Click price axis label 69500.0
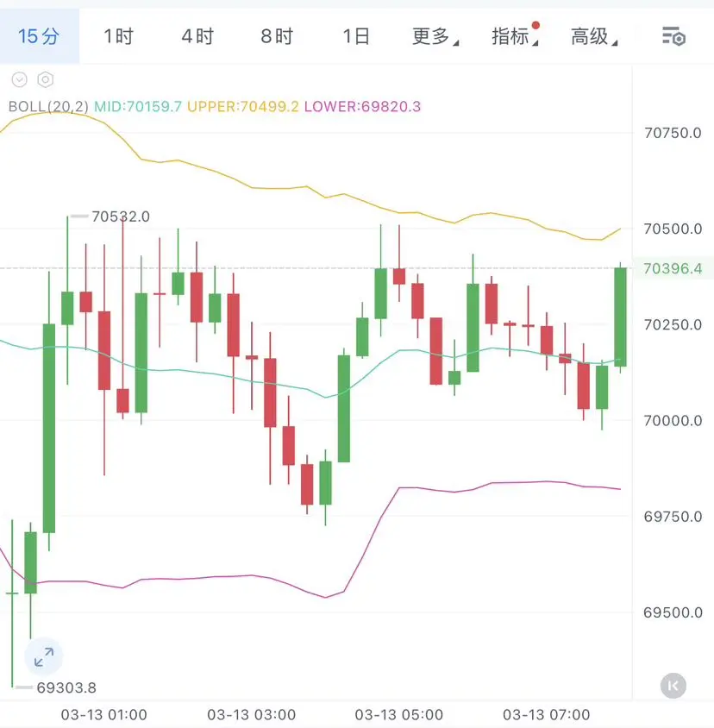 click(673, 613)
